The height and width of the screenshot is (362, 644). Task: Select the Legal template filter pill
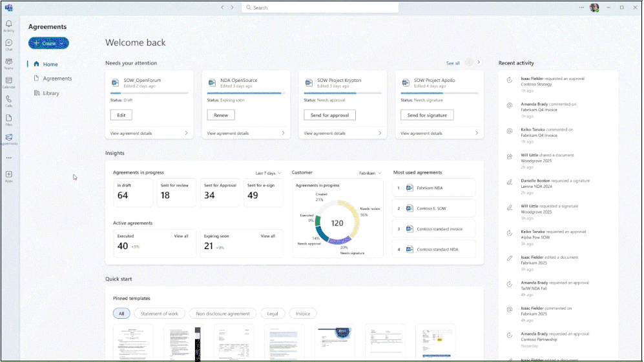point(273,314)
